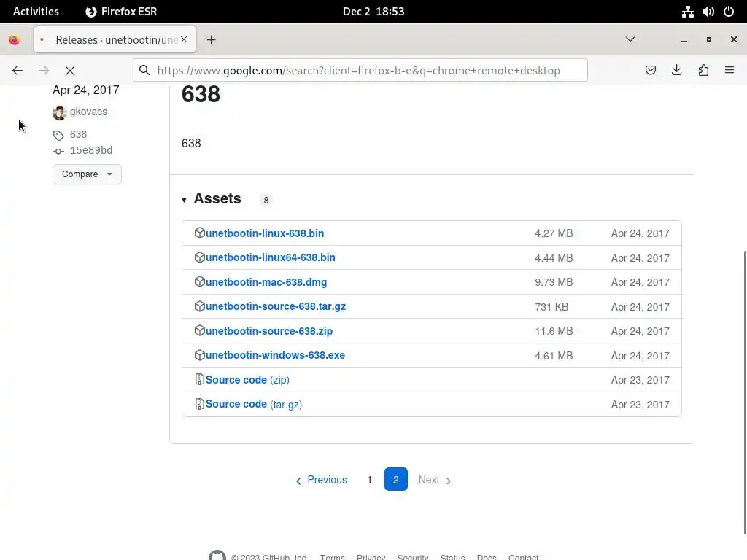Image resolution: width=747 pixels, height=560 pixels.
Task: Open the list all tabs chevron
Action: point(630,39)
